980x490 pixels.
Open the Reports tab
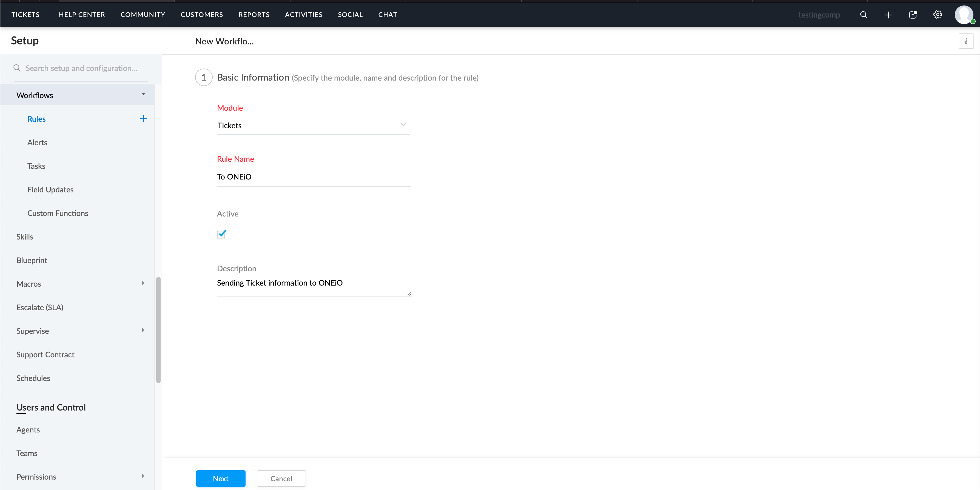[254, 15]
